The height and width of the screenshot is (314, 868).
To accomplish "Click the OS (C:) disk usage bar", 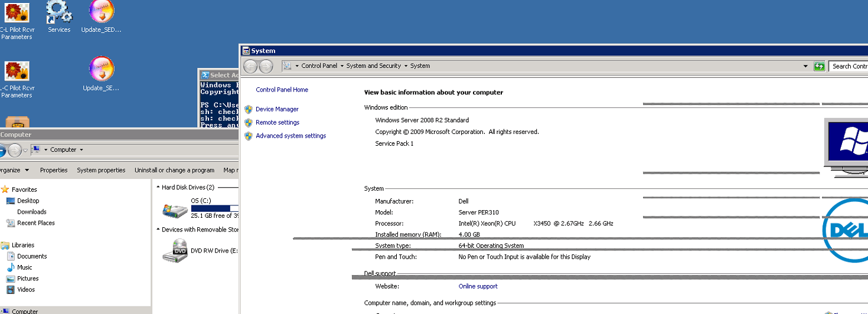I will [x=215, y=208].
